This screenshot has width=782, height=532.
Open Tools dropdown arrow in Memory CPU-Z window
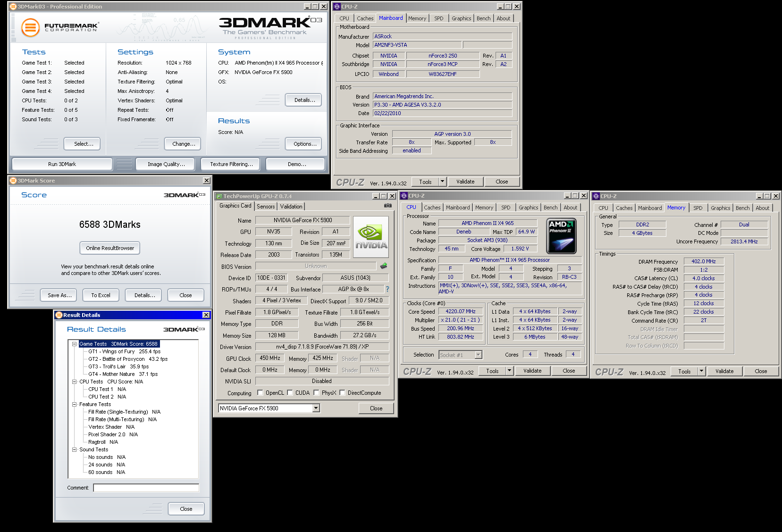[x=701, y=371]
